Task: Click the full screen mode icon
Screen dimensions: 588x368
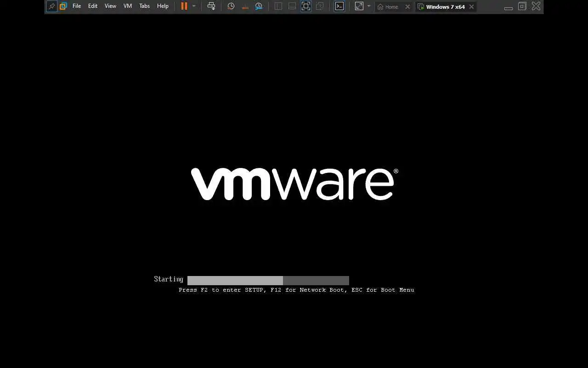Action: (306, 6)
